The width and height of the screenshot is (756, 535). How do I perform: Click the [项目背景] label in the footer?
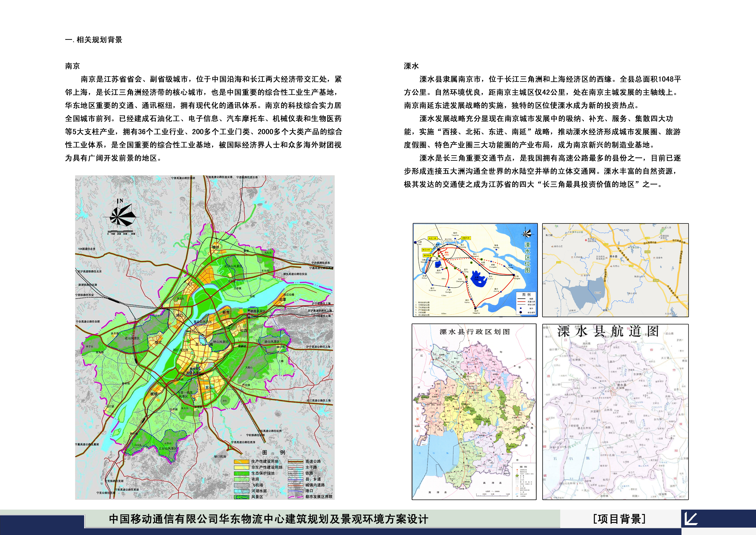[619, 519]
